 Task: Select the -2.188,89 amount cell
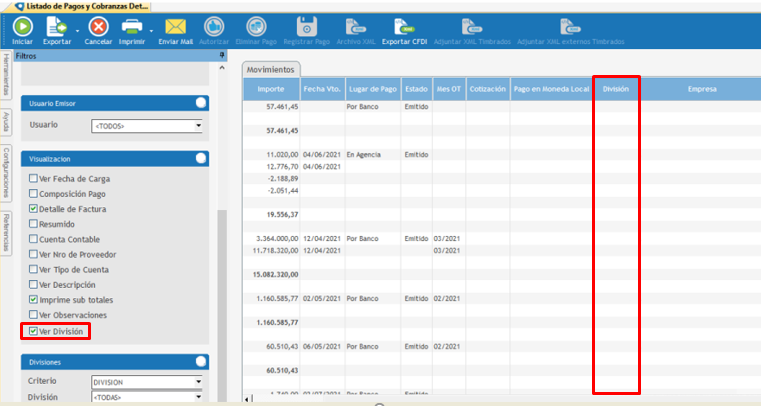(271, 178)
